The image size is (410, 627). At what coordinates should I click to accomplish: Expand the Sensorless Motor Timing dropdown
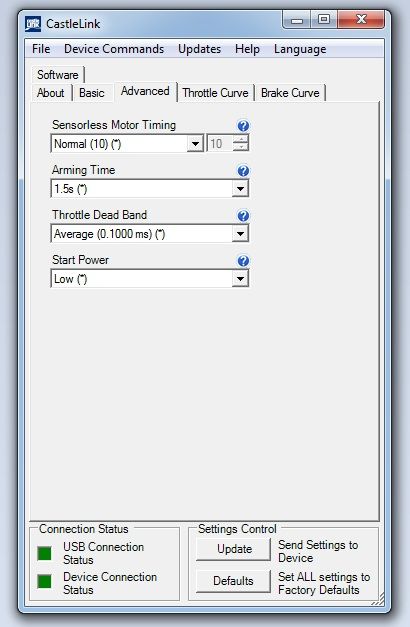coord(195,144)
